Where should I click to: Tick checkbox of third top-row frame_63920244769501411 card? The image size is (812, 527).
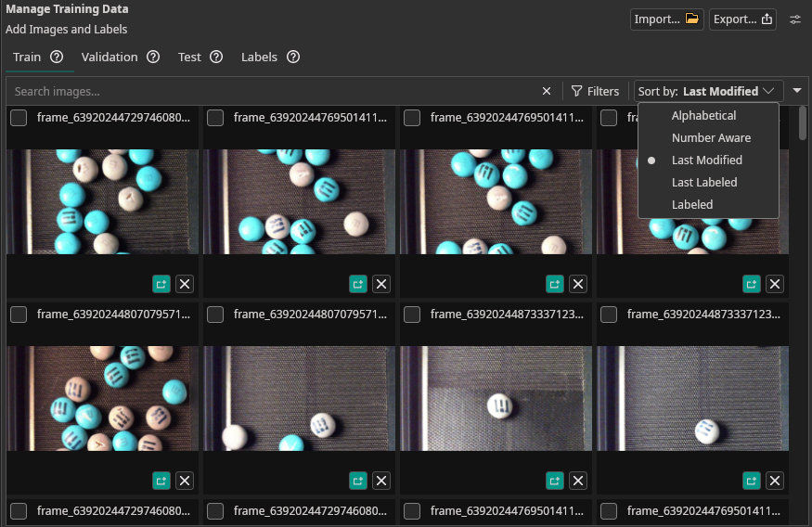click(412, 118)
